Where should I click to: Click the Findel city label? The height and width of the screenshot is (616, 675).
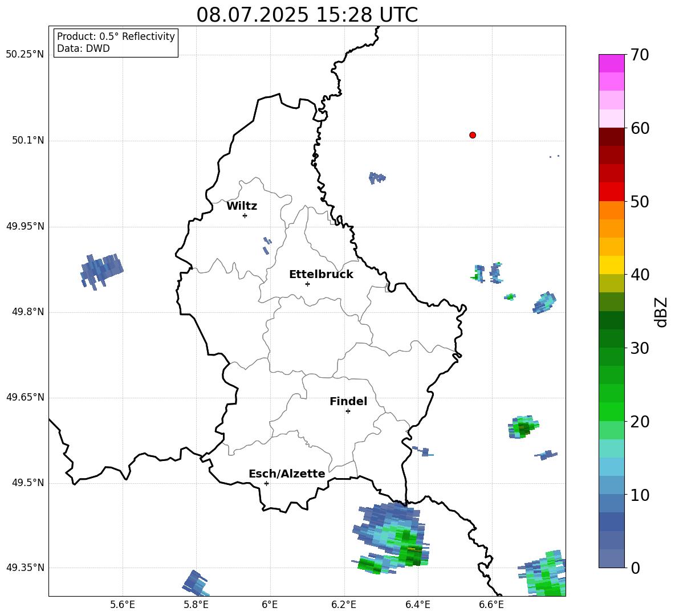(x=348, y=401)
